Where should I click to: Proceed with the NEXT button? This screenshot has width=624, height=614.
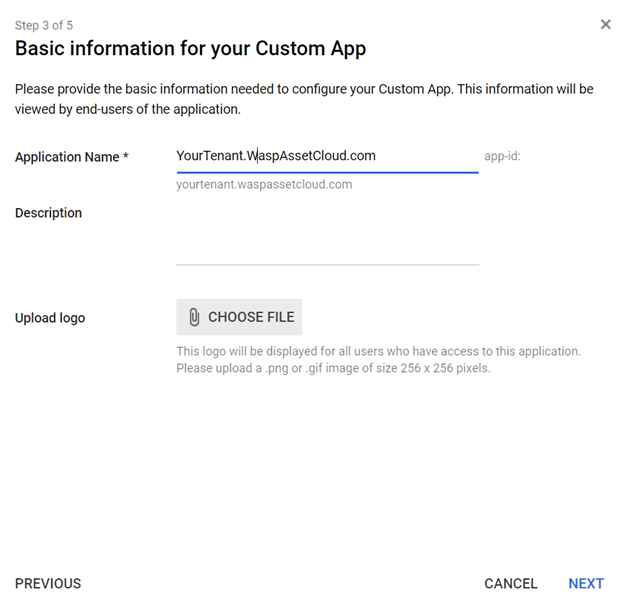[586, 584]
